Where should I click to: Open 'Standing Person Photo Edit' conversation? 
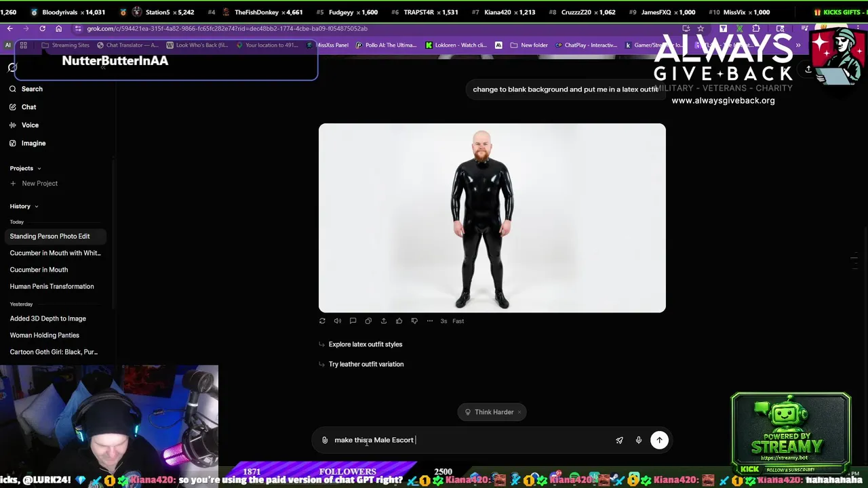coord(56,237)
